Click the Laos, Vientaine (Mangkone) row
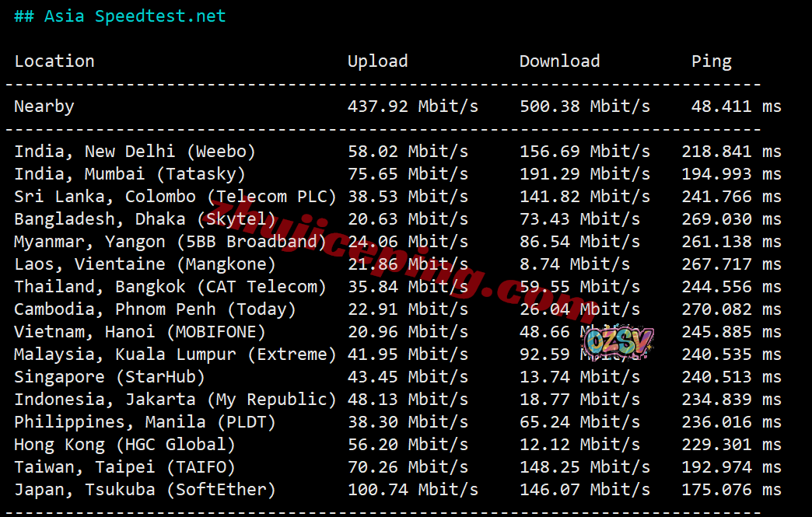This screenshot has height=517, width=812. [145, 264]
